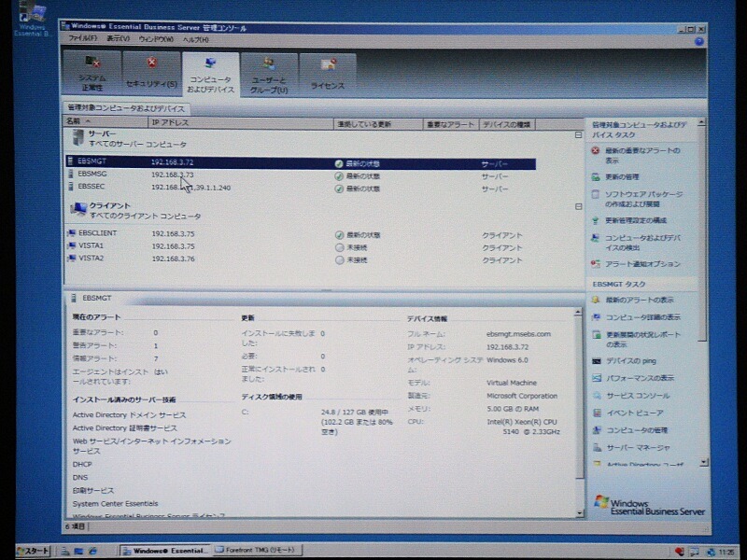The image size is (747, 560).
Task: Open the システム正常性 tab
Action: pyautogui.click(x=92, y=73)
